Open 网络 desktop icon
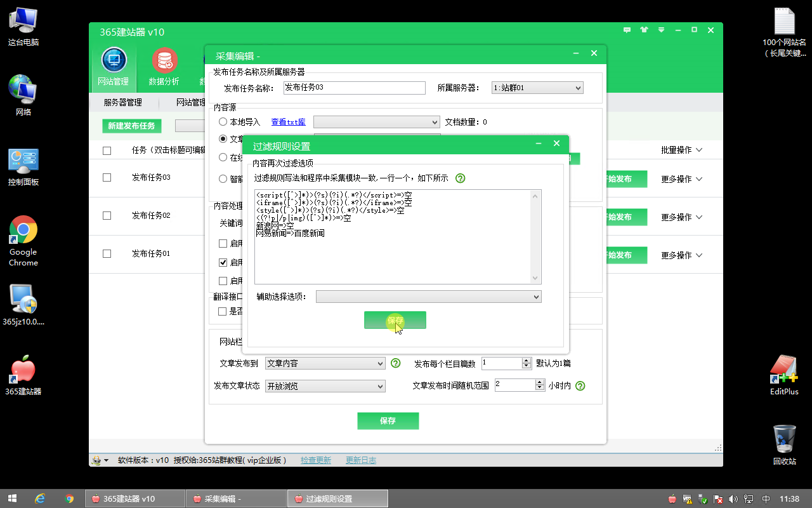 coord(23,96)
